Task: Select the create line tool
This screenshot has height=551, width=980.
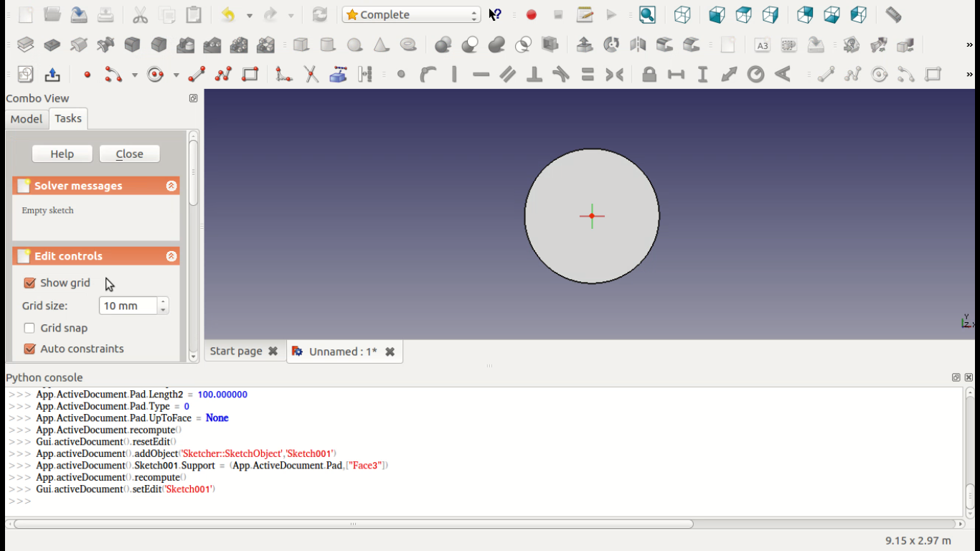Action: coord(197,75)
